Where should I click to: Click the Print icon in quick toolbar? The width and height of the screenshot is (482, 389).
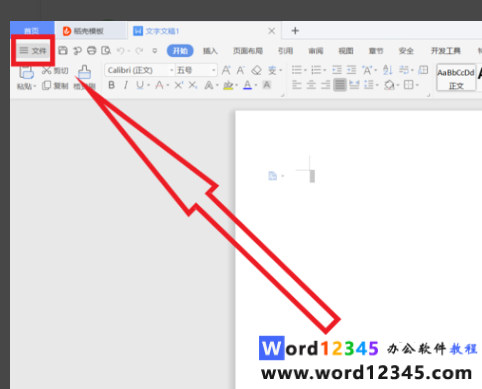pos(92,51)
